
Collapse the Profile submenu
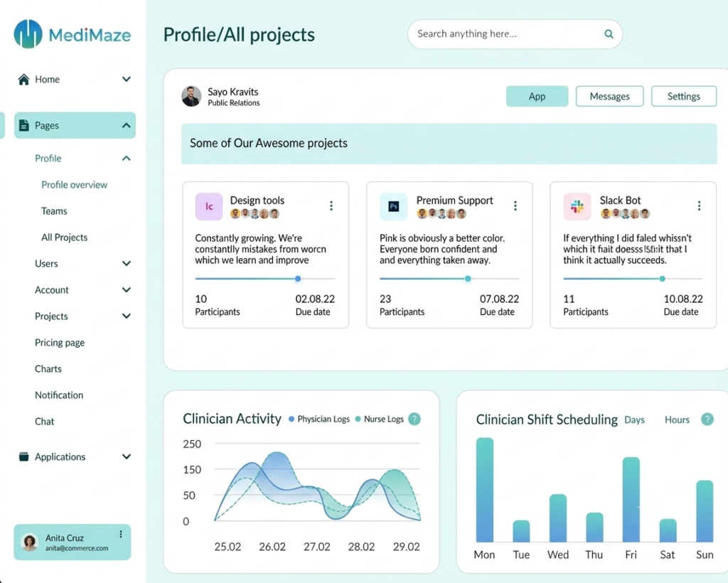pyautogui.click(x=127, y=159)
